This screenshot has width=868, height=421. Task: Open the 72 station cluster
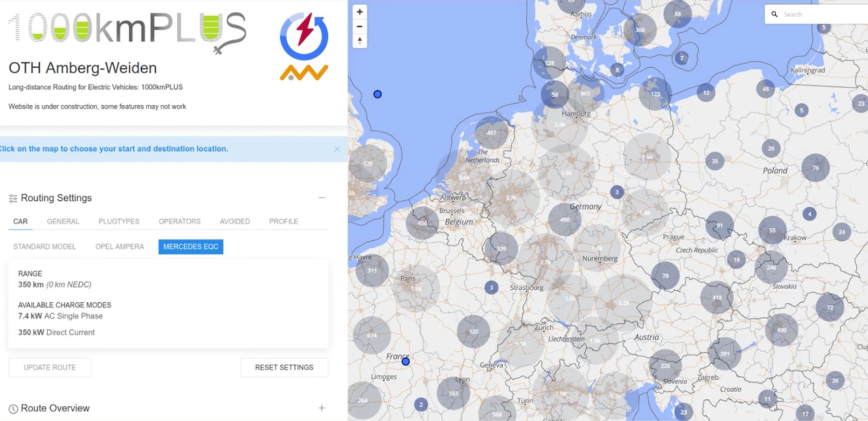tap(829, 307)
